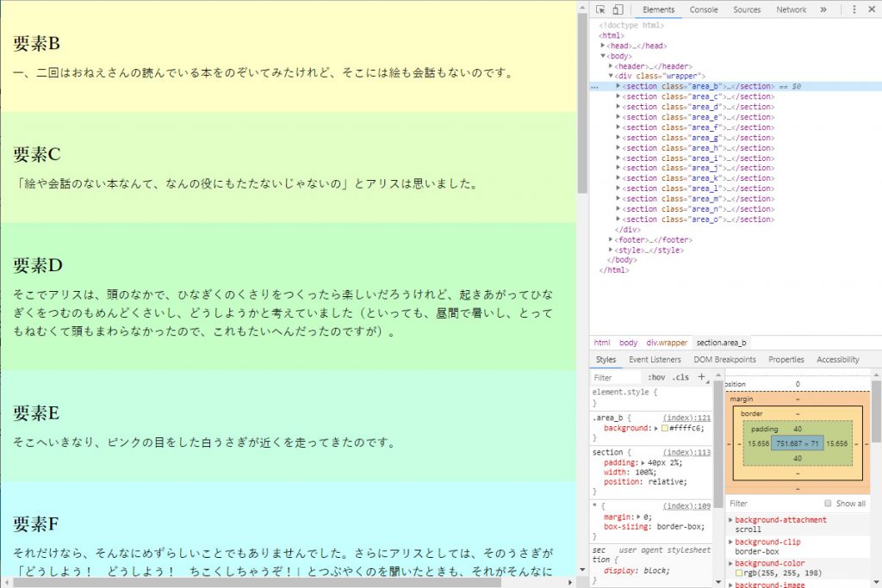Click the 要素D heading on the page

pos(38,265)
